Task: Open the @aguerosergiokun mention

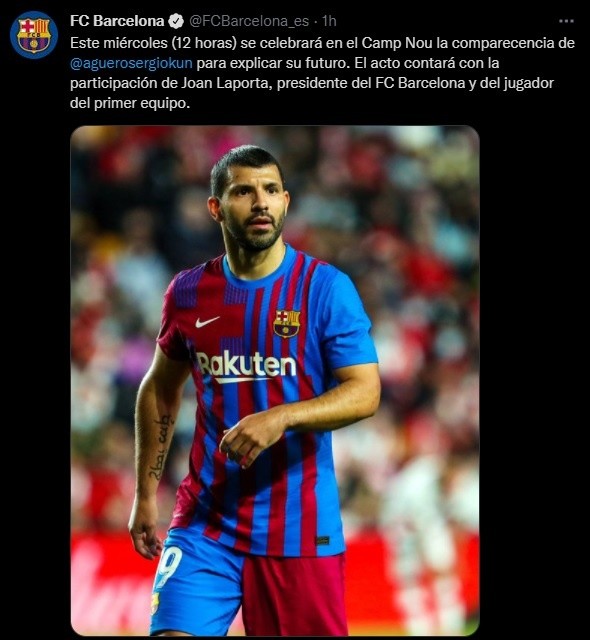Action: pos(131,63)
